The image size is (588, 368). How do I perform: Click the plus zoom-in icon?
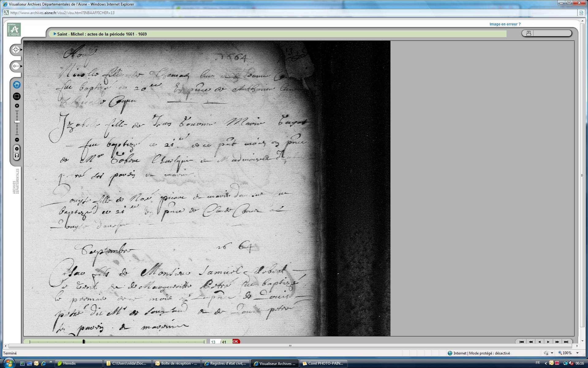pos(17,106)
